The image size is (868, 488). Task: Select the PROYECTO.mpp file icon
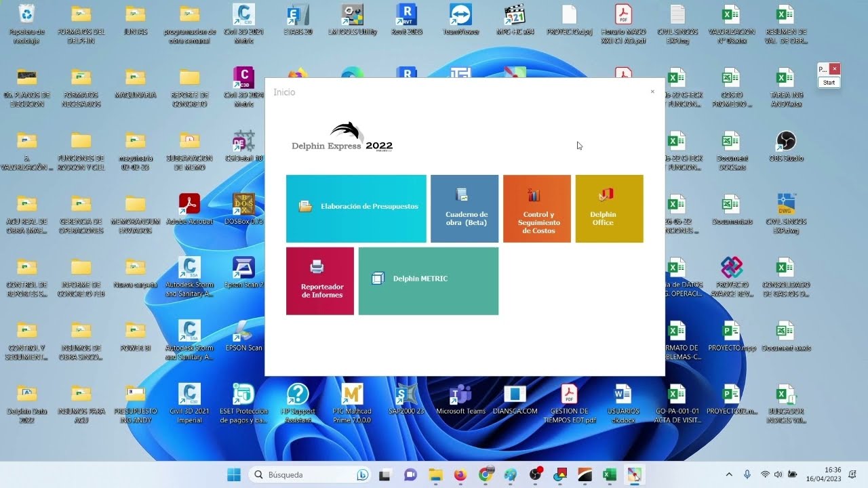click(731, 335)
